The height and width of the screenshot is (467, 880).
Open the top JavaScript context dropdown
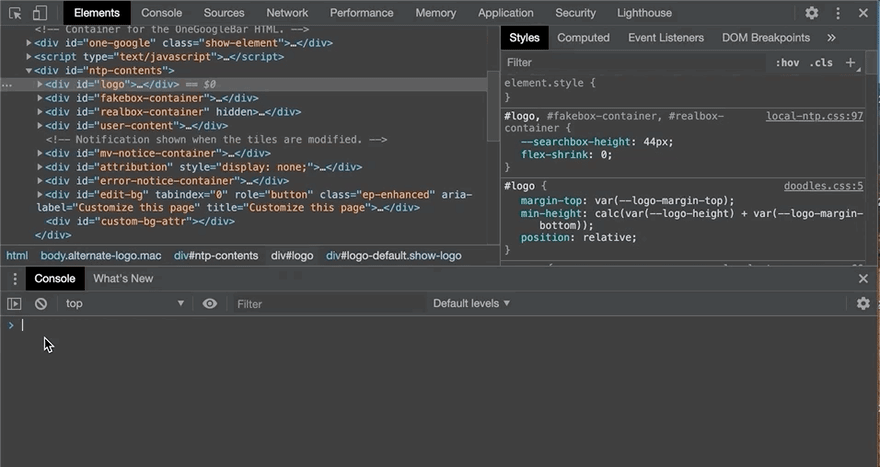125,304
